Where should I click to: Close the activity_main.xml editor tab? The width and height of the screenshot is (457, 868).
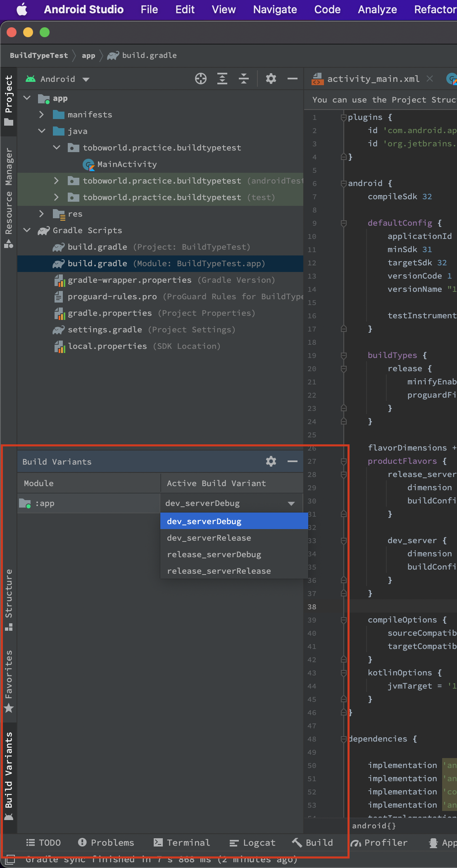[430, 79]
